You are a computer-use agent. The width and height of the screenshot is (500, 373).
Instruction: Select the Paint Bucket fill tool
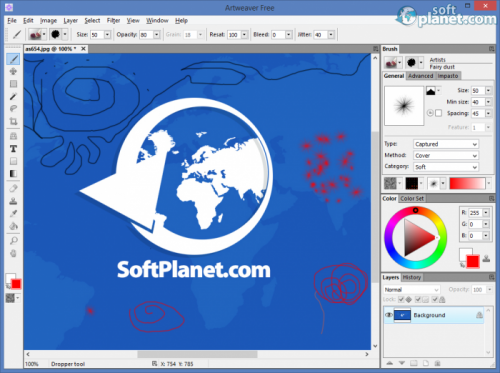[x=13, y=226]
